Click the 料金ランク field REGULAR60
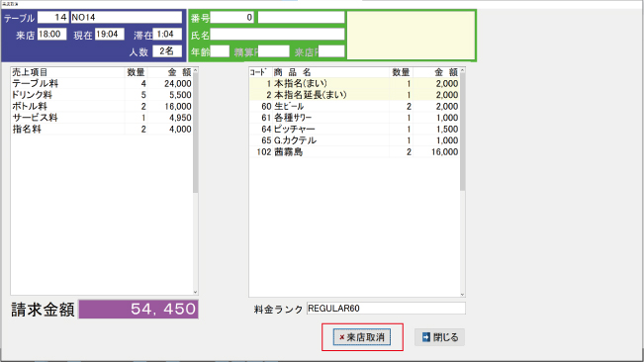644x362 pixels. point(386,309)
